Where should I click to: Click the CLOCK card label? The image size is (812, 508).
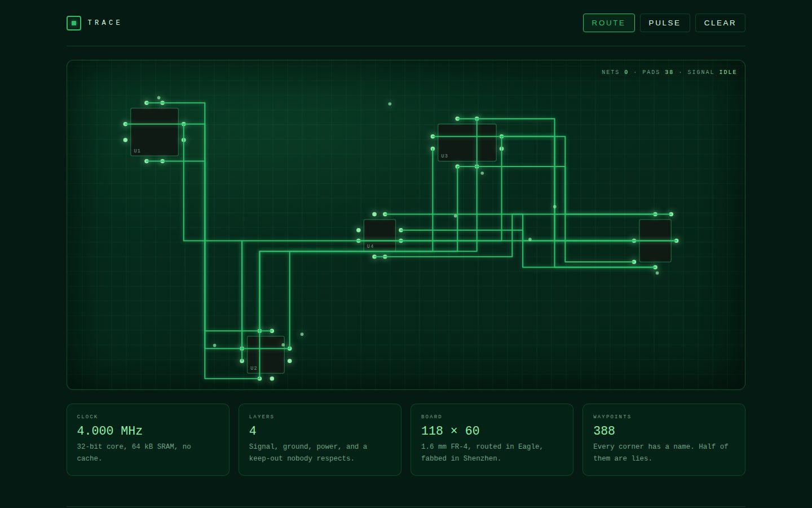87,417
